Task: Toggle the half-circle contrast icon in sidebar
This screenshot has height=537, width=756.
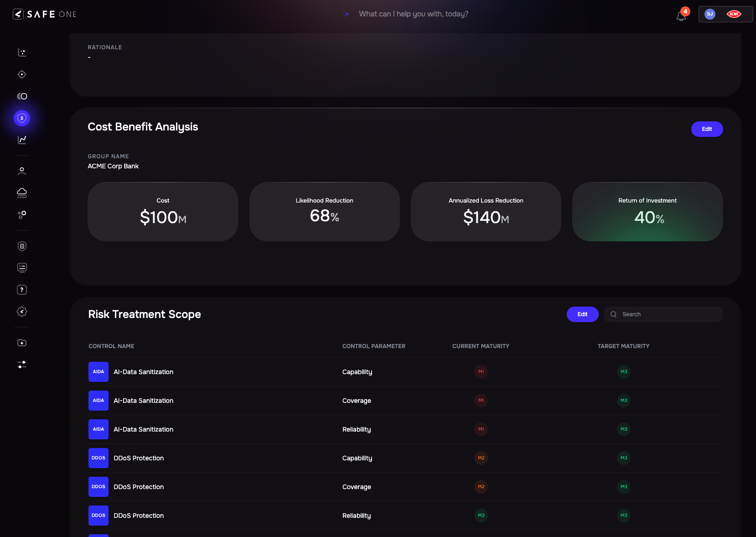Action: [21, 96]
